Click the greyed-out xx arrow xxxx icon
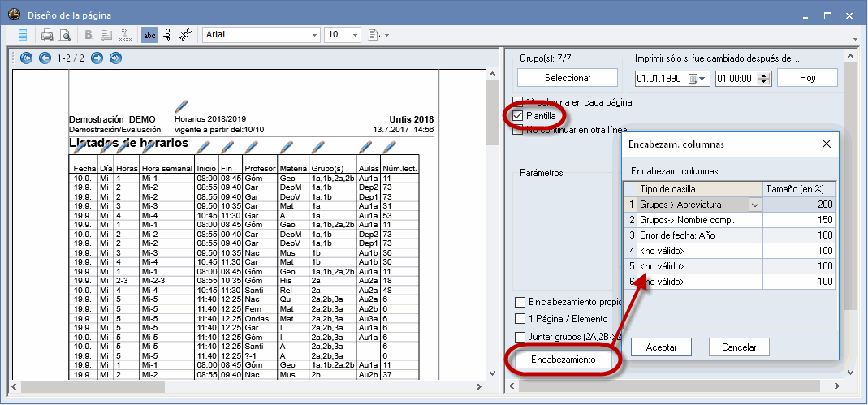 click(125, 35)
